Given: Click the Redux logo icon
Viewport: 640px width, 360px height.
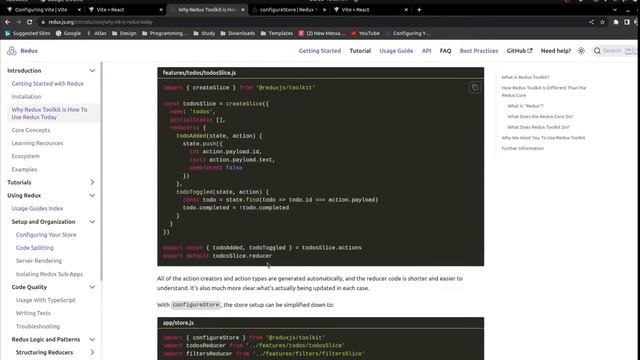Looking at the screenshot, I should (x=11, y=51).
